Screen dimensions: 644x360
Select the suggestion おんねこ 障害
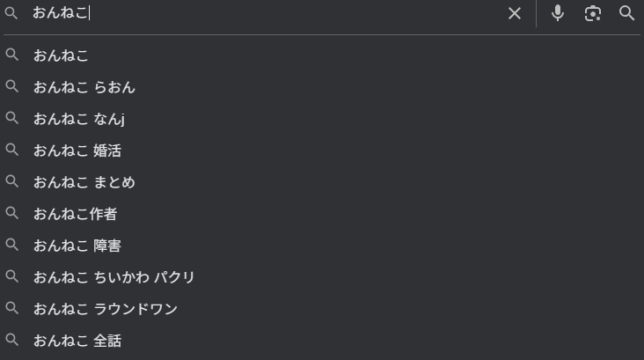tap(77, 246)
